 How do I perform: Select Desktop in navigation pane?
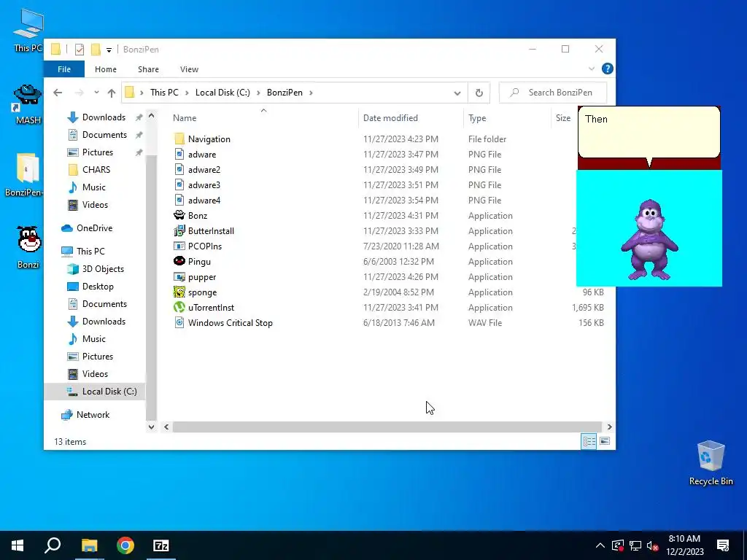pos(98,287)
